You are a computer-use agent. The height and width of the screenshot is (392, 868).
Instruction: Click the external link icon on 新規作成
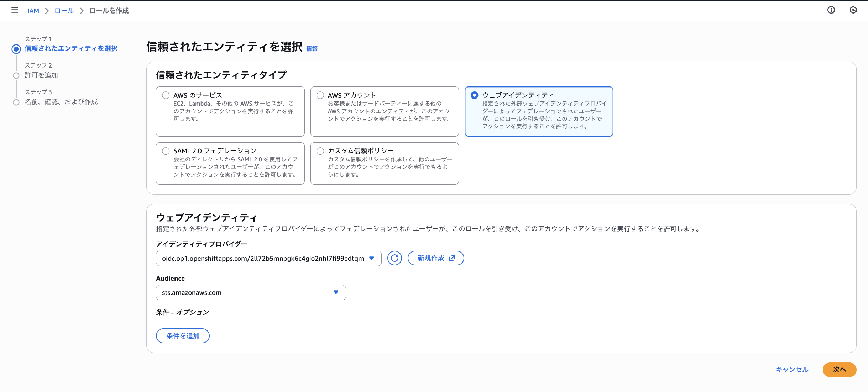[452, 258]
